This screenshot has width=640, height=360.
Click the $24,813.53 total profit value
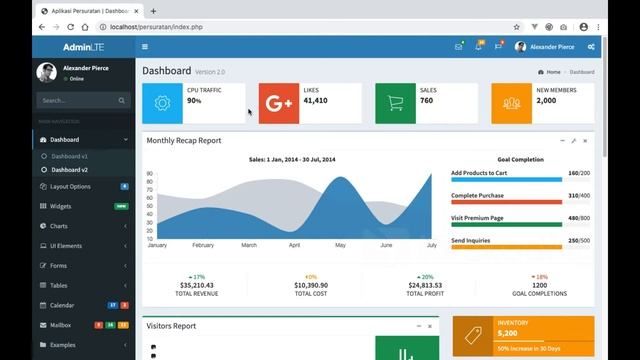(425, 285)
